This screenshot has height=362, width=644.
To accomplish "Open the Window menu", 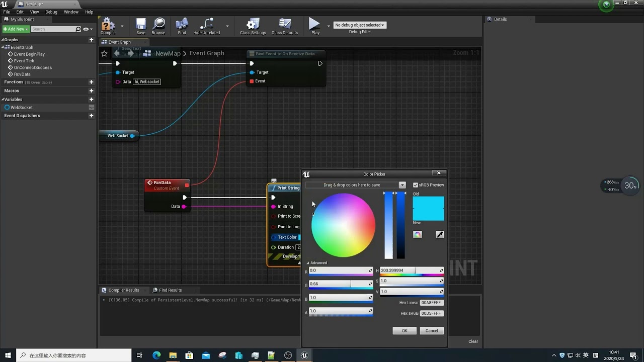I will pyautogui.click(x=71, y=12).
